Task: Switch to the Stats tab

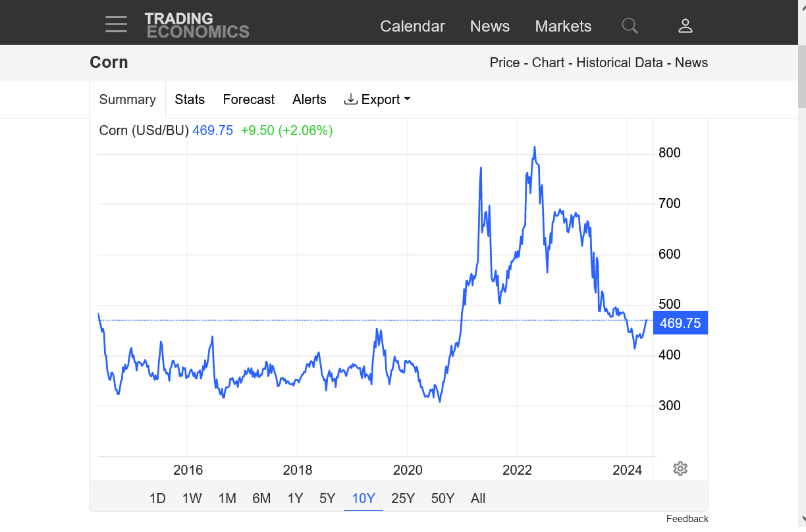Action: (x=190, y=99)
